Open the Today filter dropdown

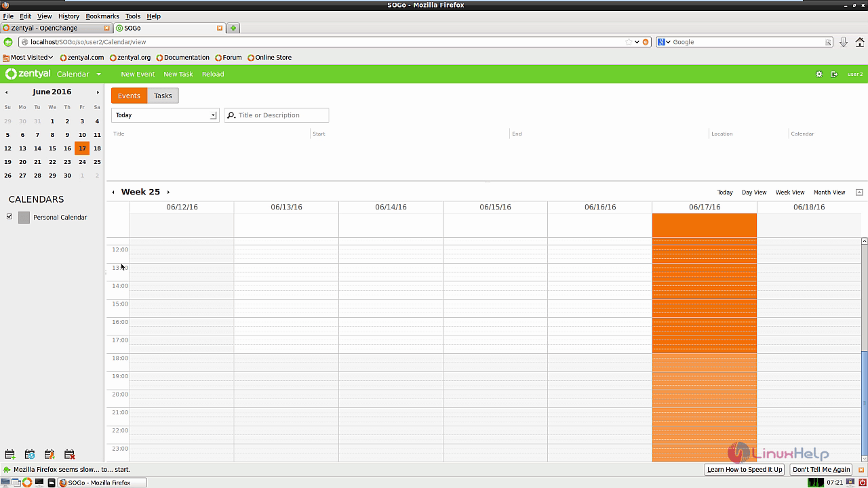[165, 115]
